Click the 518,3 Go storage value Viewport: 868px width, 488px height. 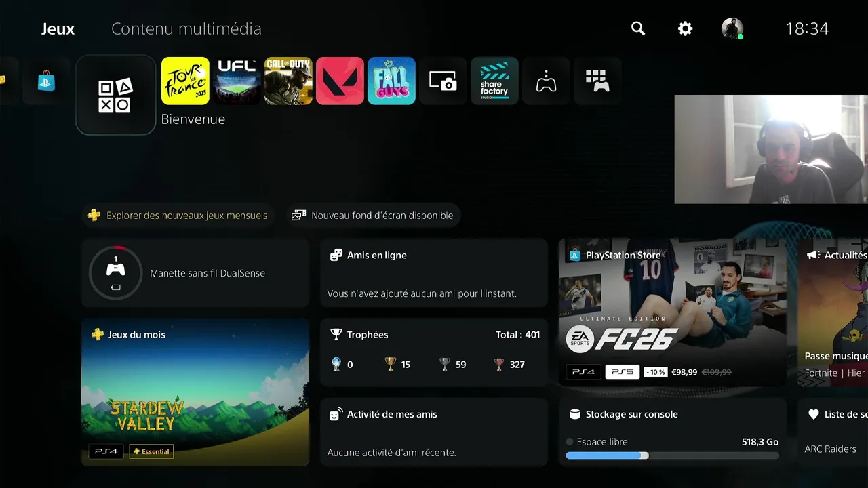pyautogui.click(x=760, y=442)
